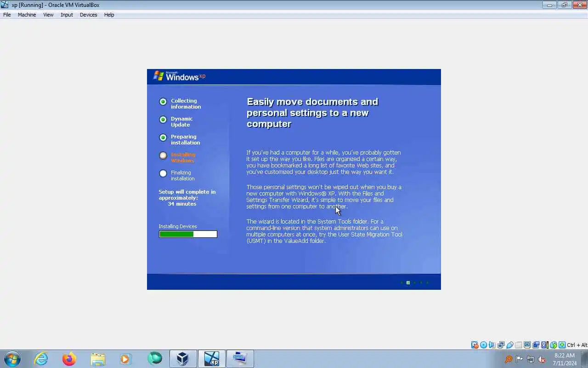This screenshot has height=368, width=588.
Task: Click the orange magnifier tray icon
Action: [509, 359]
